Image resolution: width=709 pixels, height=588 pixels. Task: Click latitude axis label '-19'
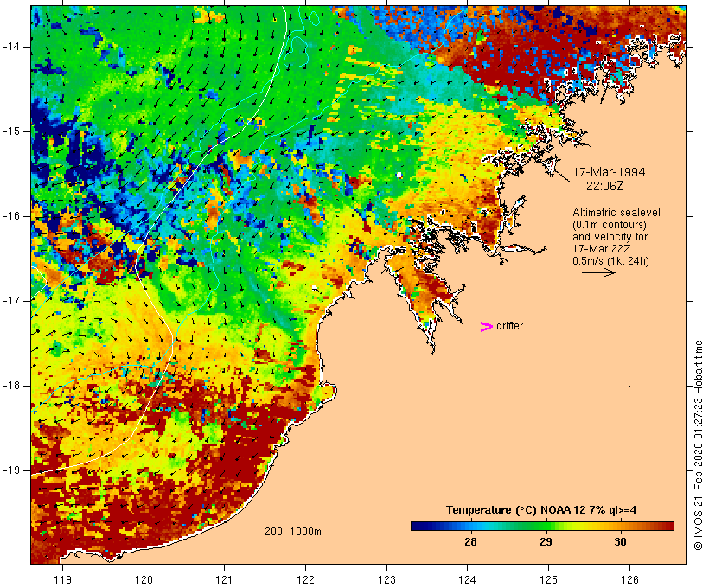pyautogui.click(x=10, y=470)
